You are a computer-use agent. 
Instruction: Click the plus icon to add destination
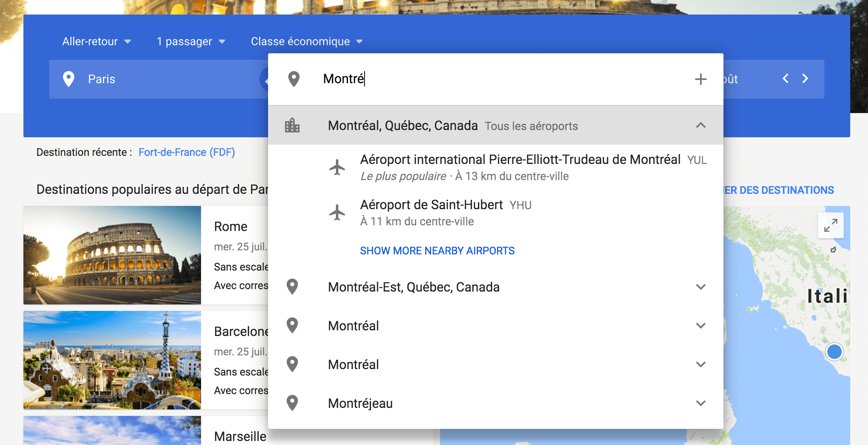click(x=700, y=79)
